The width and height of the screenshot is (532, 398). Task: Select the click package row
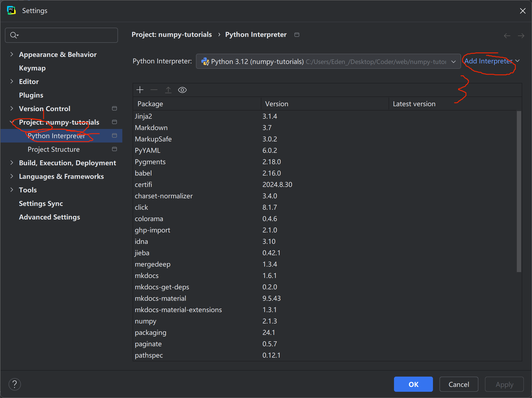tap(325, 207)
